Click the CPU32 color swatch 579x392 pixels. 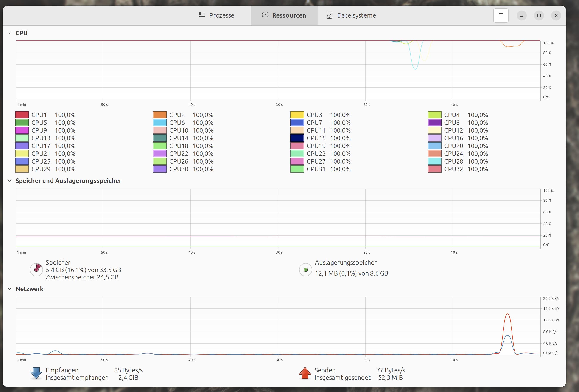tap(434, 169)
